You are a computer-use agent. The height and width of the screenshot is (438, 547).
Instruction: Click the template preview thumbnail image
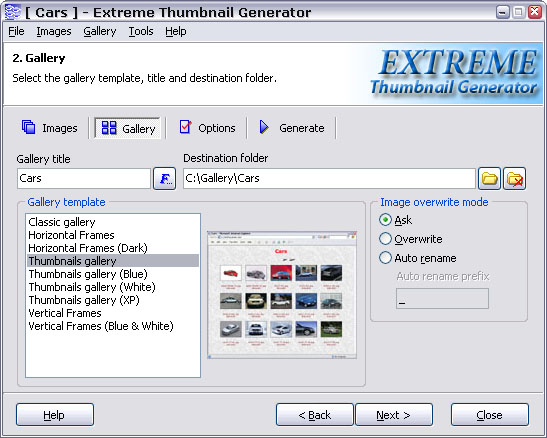282,295
